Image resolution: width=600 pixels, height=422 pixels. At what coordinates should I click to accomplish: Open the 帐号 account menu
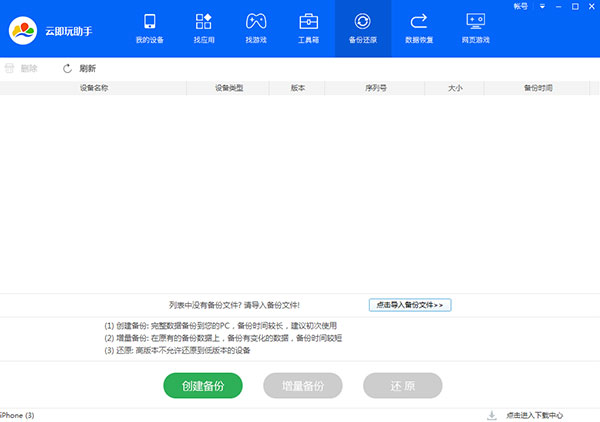tap(520, 6)
